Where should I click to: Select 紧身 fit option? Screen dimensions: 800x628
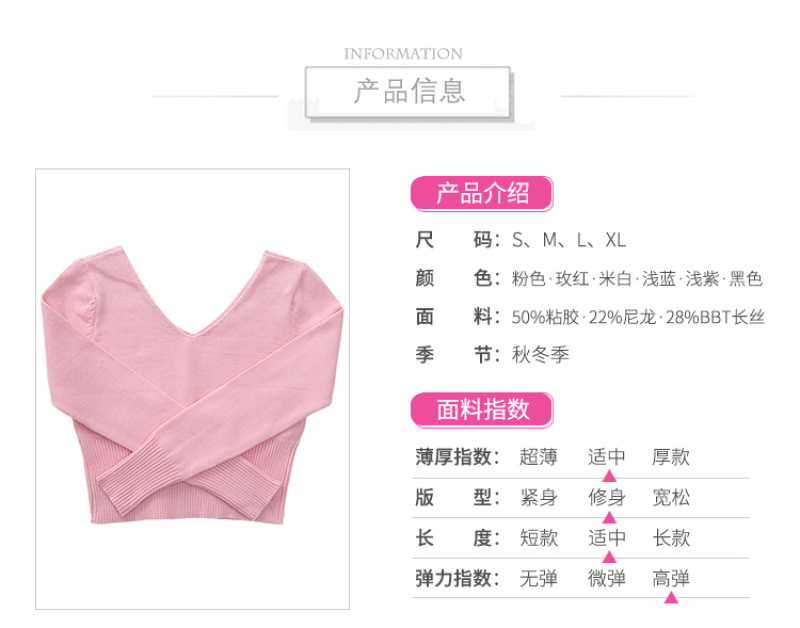coord(538,497)
